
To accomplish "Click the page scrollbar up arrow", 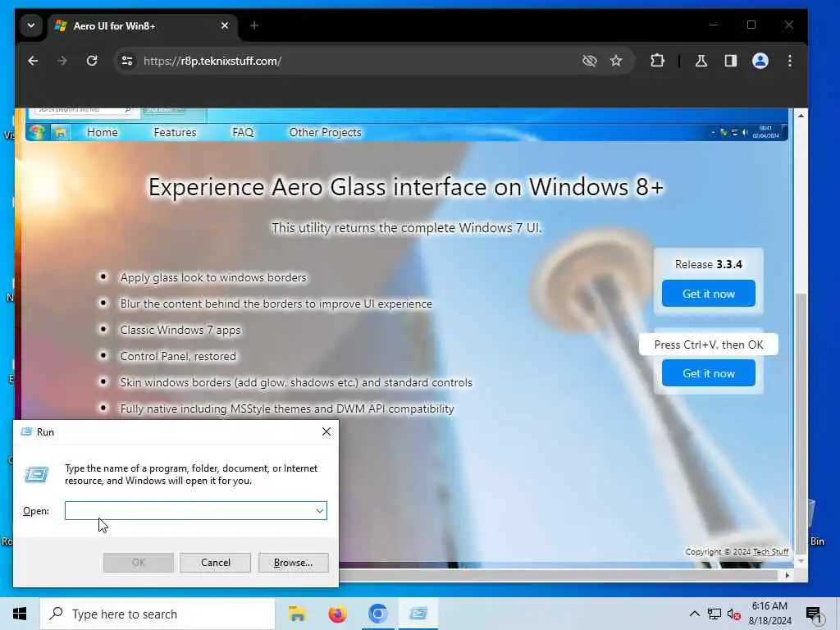I will click(x=801, y=115).
